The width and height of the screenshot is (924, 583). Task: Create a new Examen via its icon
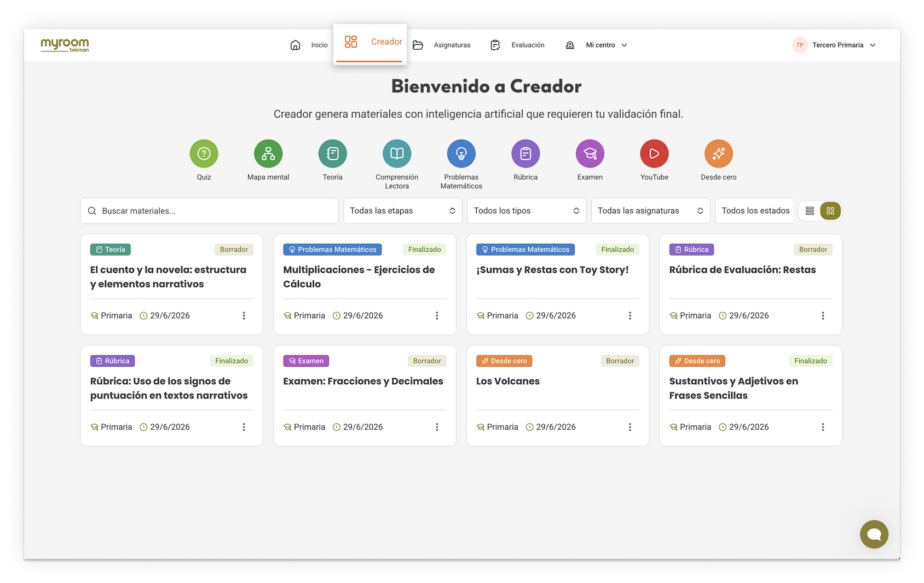click(590, 154)
